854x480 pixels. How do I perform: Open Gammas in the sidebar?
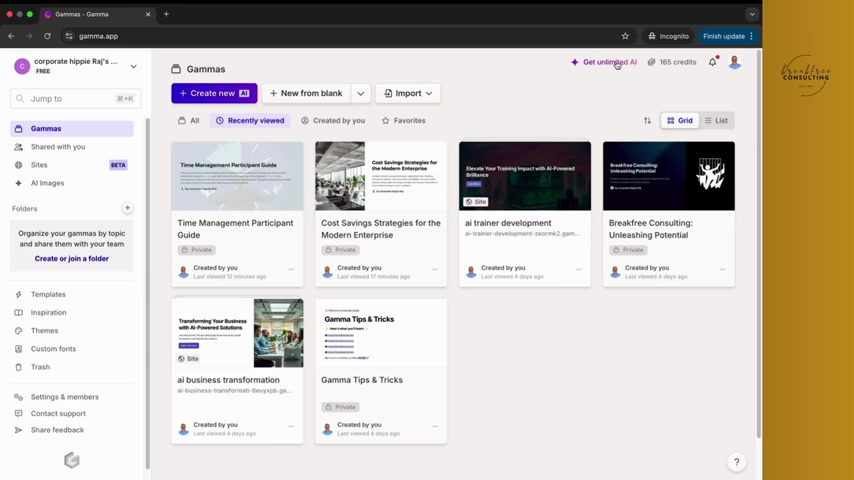tap(72, 129)
